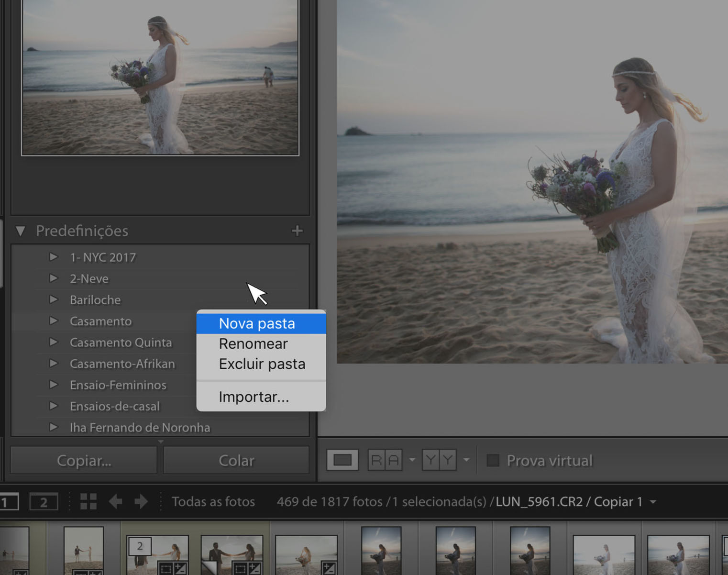
Task: Choose Importar... in the context menu
Action: (x=261, y=397)
